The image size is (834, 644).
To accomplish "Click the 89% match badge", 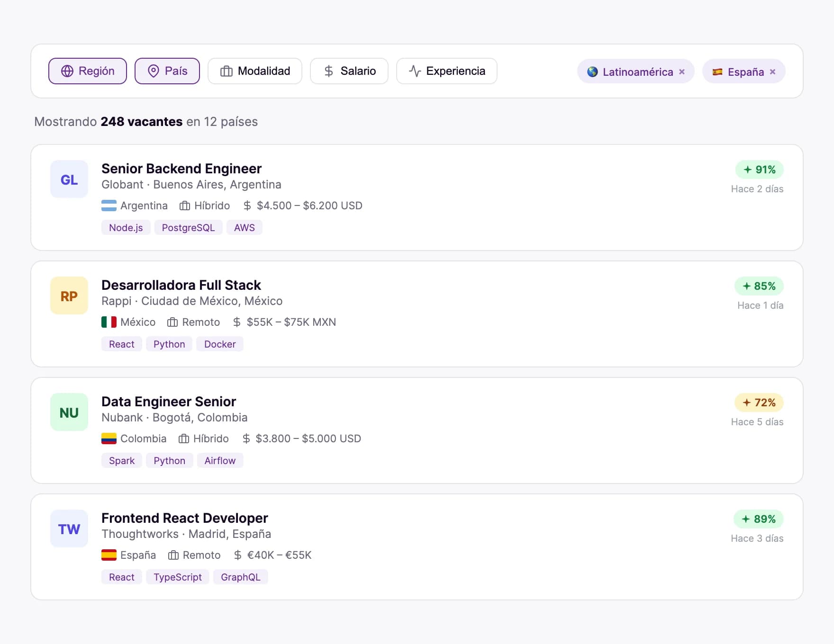I will click(758, 519).
